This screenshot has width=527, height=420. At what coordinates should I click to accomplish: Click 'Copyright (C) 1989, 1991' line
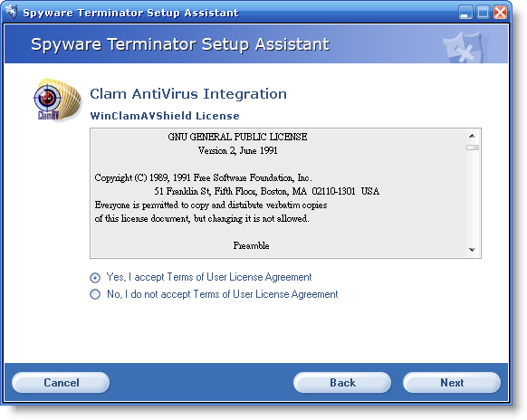[203, 177]
